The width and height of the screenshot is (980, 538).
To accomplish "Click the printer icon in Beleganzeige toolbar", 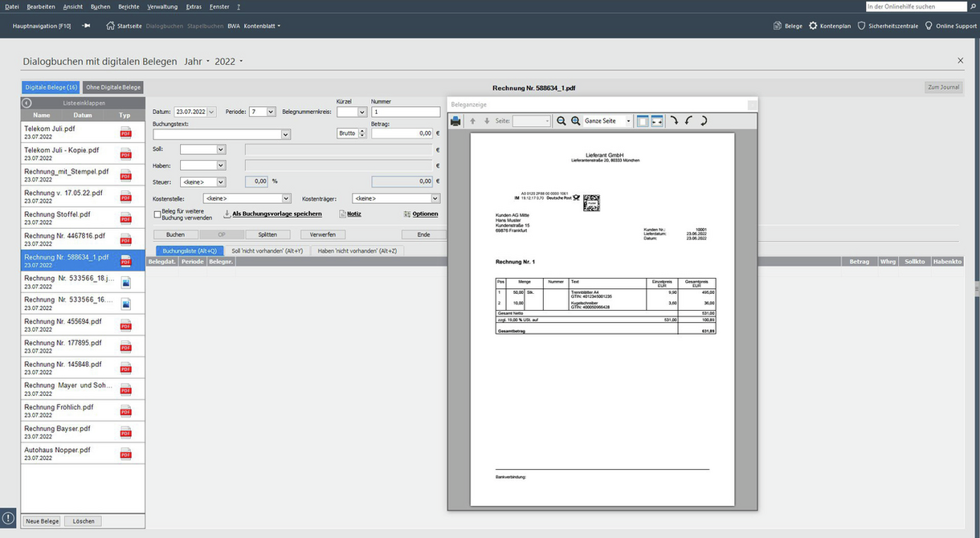I will (x=455, y=121).
